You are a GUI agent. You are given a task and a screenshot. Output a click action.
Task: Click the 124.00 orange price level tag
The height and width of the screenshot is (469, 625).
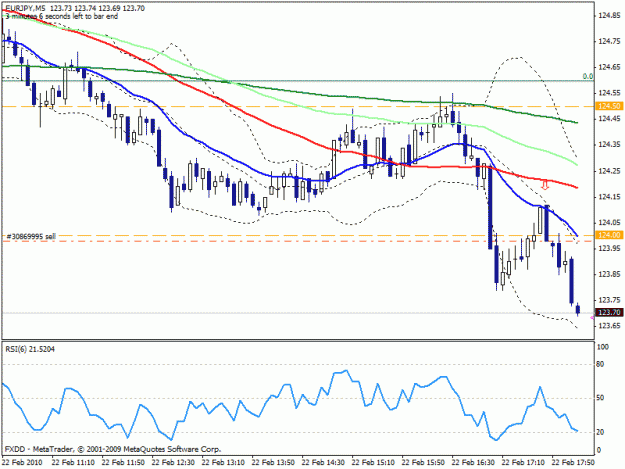[609, 235]
